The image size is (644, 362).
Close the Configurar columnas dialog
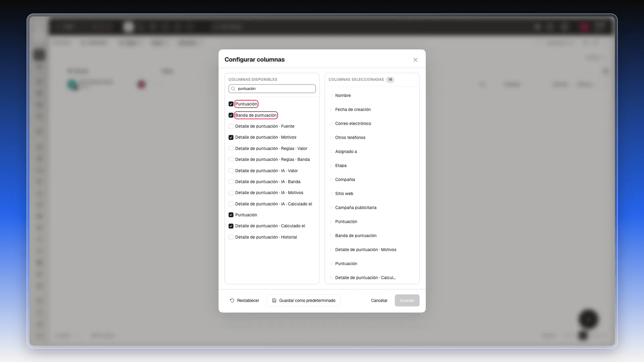click(415, 60)
